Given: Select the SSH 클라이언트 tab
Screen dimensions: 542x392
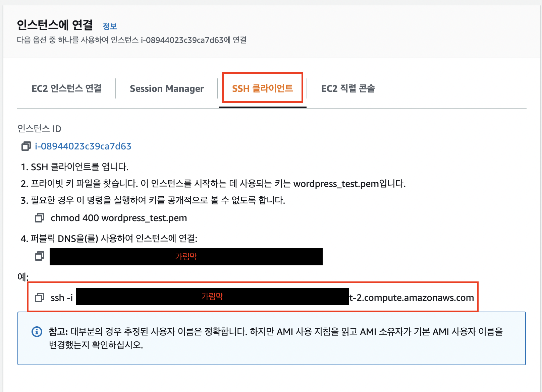Looking at the screenshot, I should [262, 88].
